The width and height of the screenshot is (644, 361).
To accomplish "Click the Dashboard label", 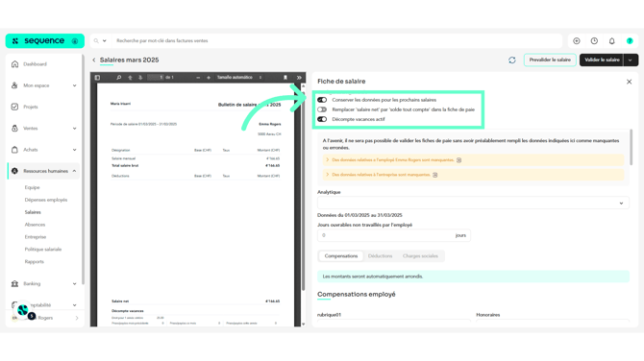I will coord(35,64).
